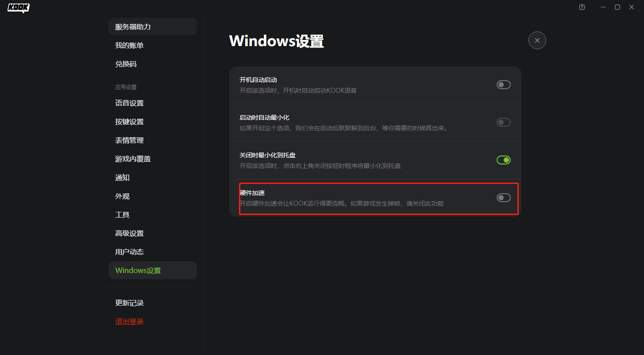Go to 通知 notification settings

122,177
